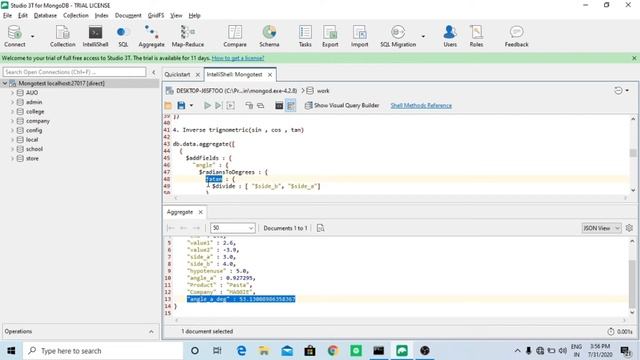Save the script with the floppy icon
640x360 pixels.
(x=181, y=106)
